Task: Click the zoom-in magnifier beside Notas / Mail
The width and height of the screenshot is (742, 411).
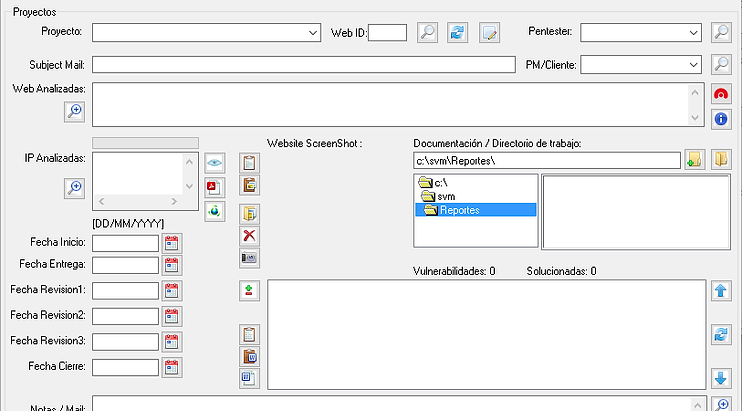Action: [x=722, y=403]
